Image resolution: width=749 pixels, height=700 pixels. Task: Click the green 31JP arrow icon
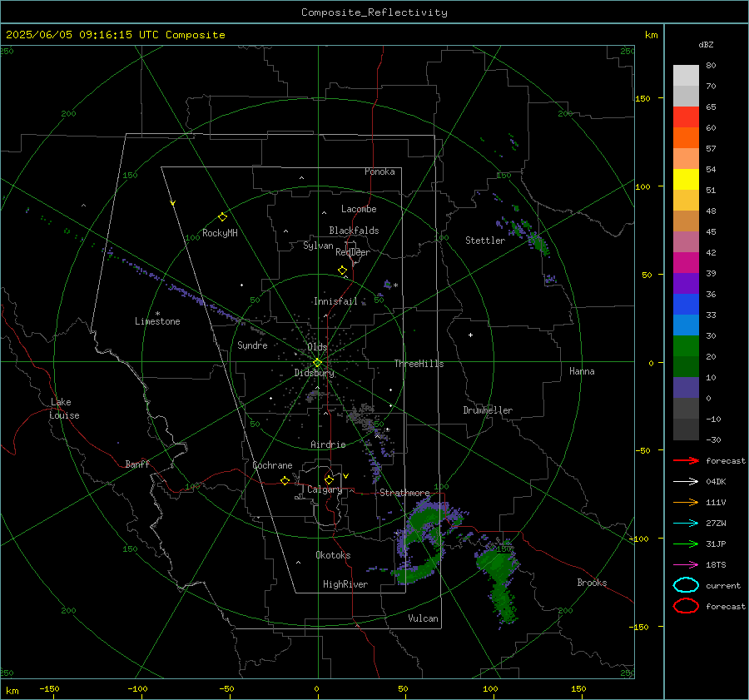click(x=686, y=544)
